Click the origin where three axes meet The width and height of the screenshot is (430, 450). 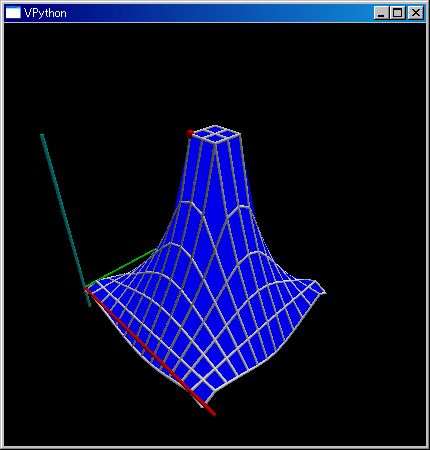[x=86, y=288]
